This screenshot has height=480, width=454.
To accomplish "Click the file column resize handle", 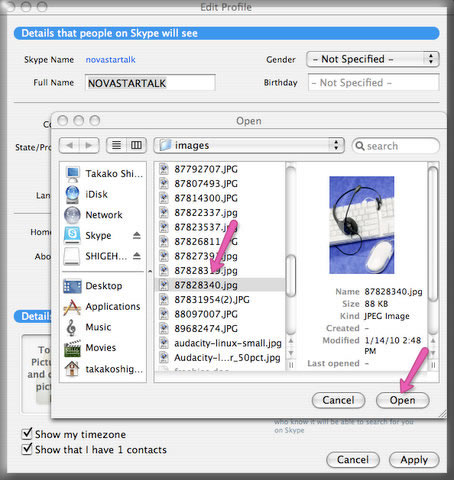I will click(x=291, y=365).
